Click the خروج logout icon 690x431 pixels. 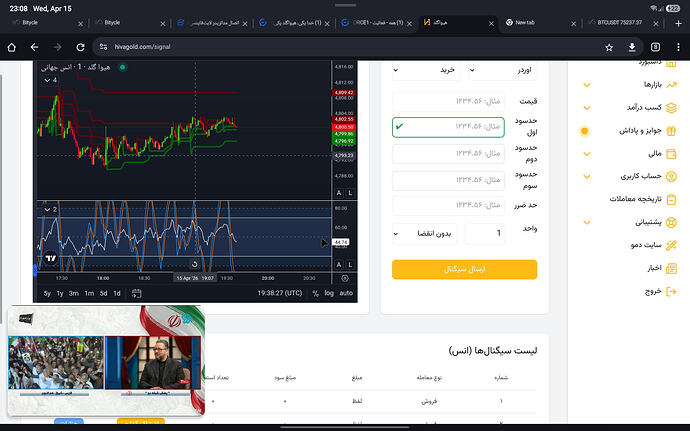[671, 291]
